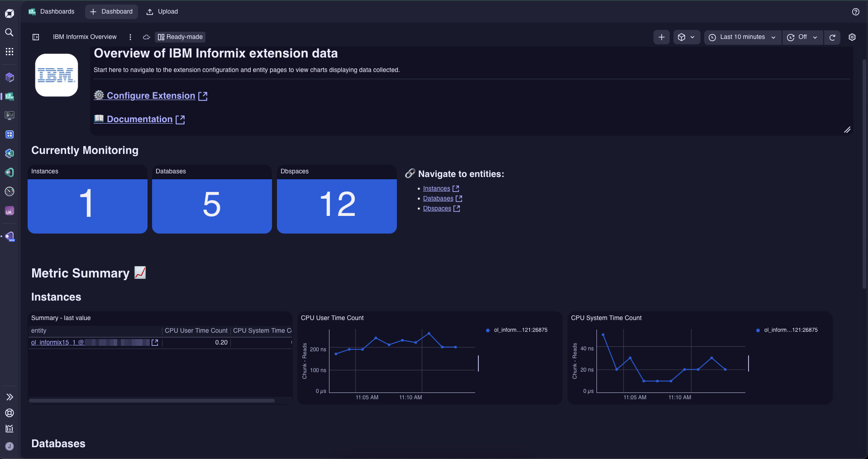Open the active Dashboards app in sidebar
The image size is (868, 459).
click(10, 96)
